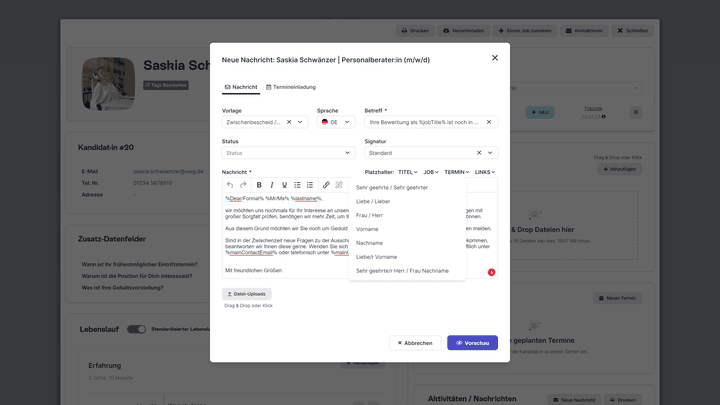Screen dimensions: 720x405
Task: Clear the Betreff subject field with X
Action: point(489,122)
